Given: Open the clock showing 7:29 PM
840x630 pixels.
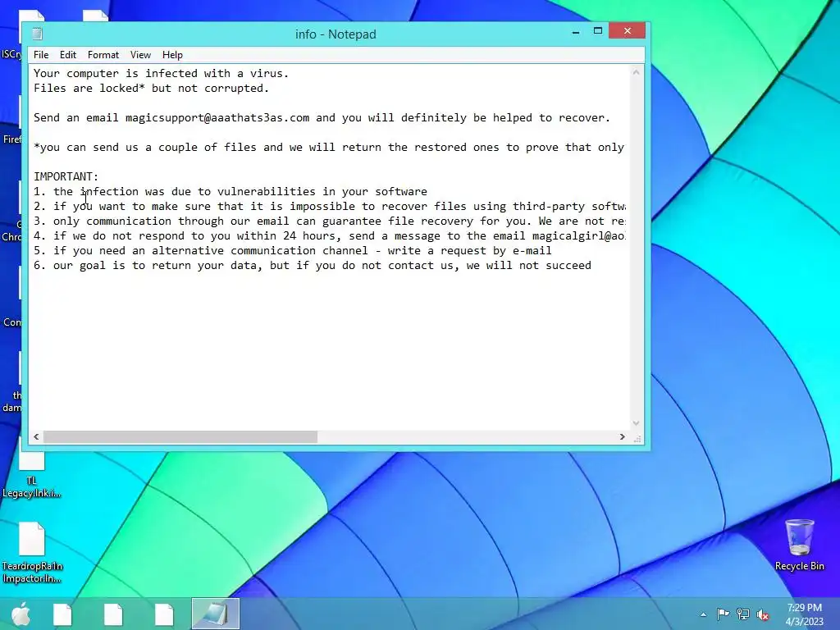Looking at the screenshot, I should pyautogui.click(x=804, y=614).
